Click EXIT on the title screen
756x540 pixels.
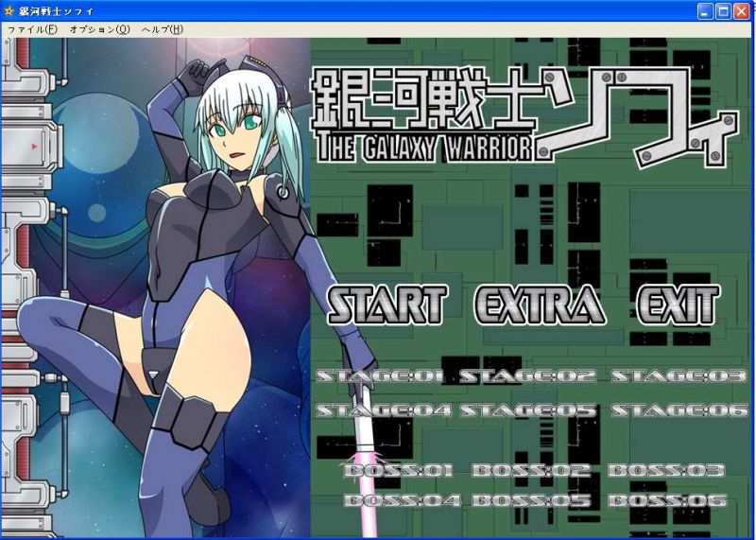click(679, 304)
